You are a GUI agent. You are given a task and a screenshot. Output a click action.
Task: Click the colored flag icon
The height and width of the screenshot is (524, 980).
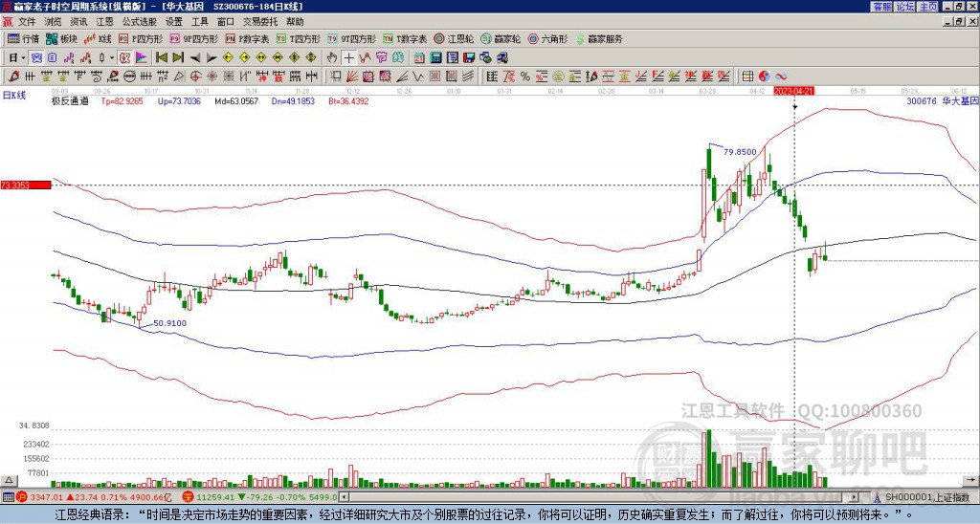pos(142,58)
